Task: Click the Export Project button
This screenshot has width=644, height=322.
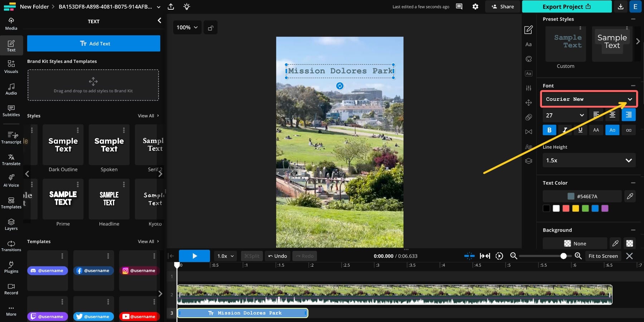Action: tap(566, 6)
